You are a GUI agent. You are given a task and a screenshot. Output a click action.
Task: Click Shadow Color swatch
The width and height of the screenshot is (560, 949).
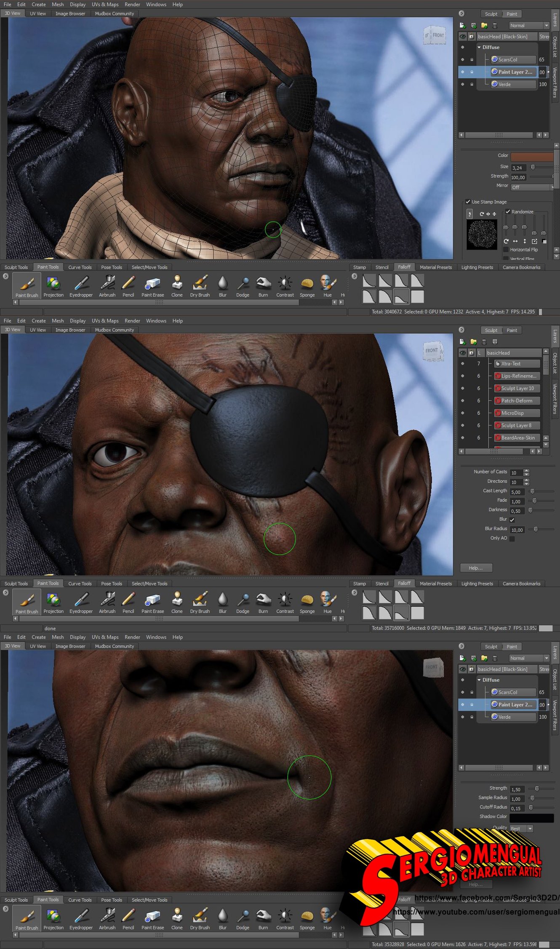[x=532, y=818]
